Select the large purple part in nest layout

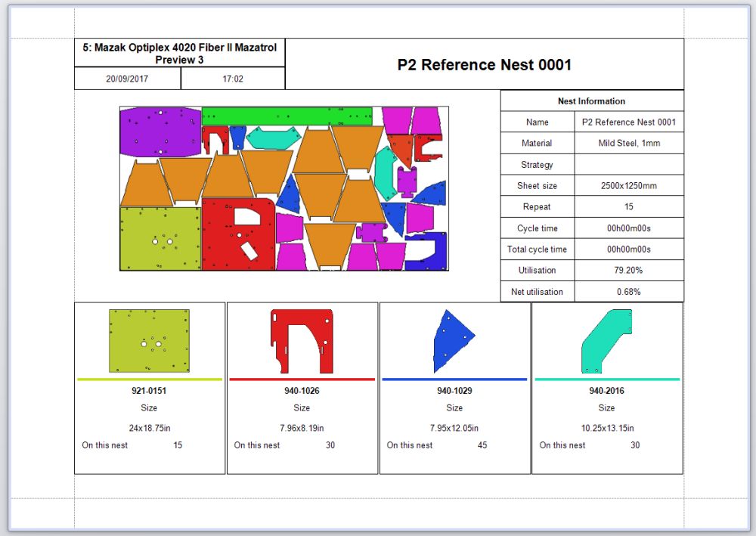point(160,132)
